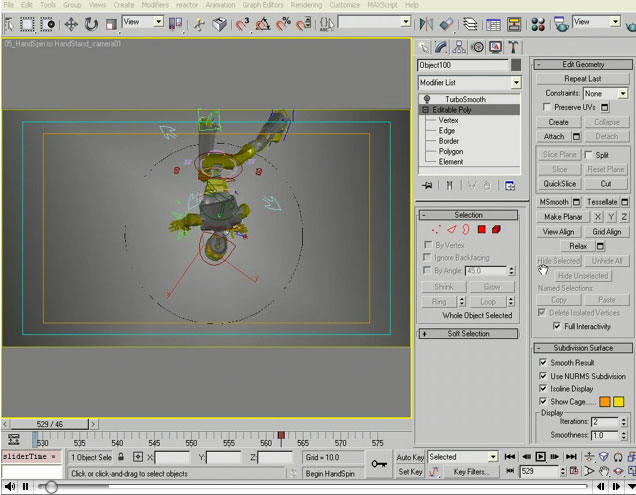Click the Set Keys key icon
This screenshot has height=495, width=636.
pos(379,463)
